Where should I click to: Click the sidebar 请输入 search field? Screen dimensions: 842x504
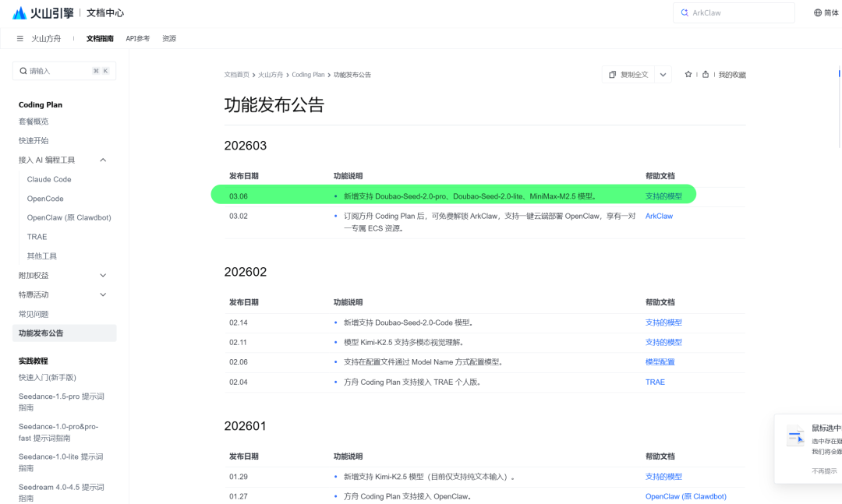click(x=58, y=71)
